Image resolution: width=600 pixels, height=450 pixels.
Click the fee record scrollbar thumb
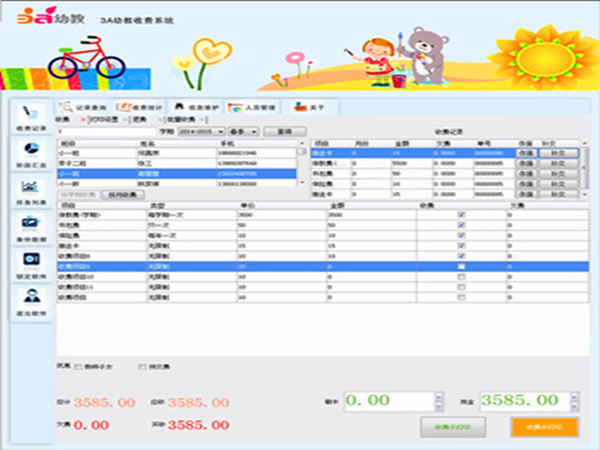(584, 168)
